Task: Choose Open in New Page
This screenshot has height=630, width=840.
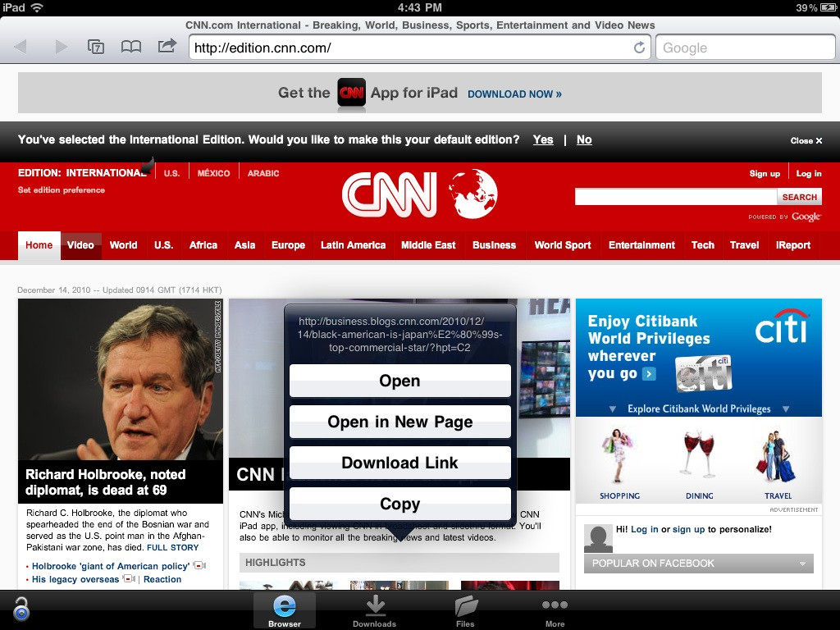Action: click(400, 422)
